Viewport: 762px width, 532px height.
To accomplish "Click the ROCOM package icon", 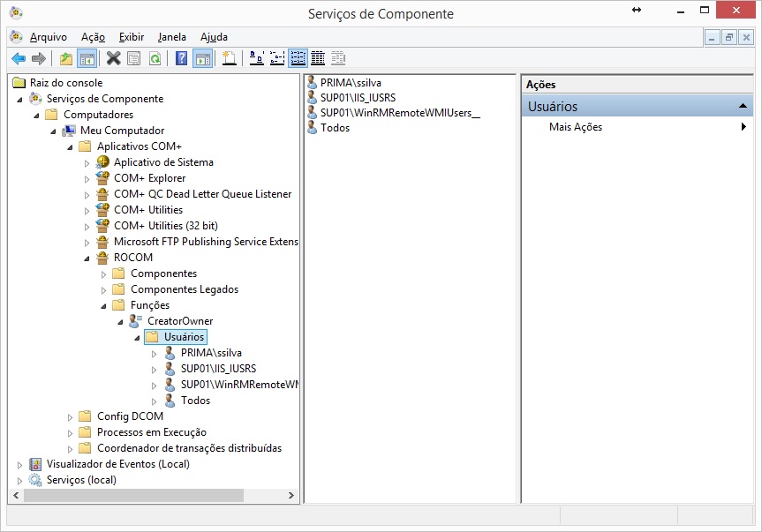I will click(x=102, y=258).
